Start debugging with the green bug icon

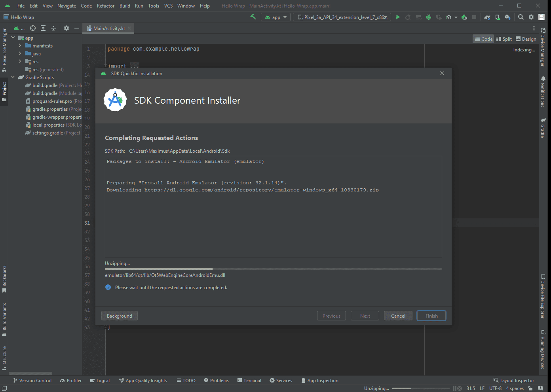pyautogui.click(x=429, y=17)
